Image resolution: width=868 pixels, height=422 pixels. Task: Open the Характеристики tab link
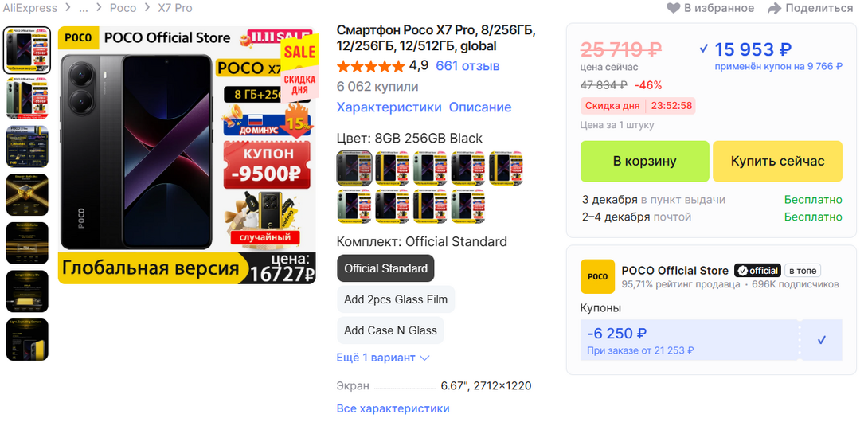(389, 107)
